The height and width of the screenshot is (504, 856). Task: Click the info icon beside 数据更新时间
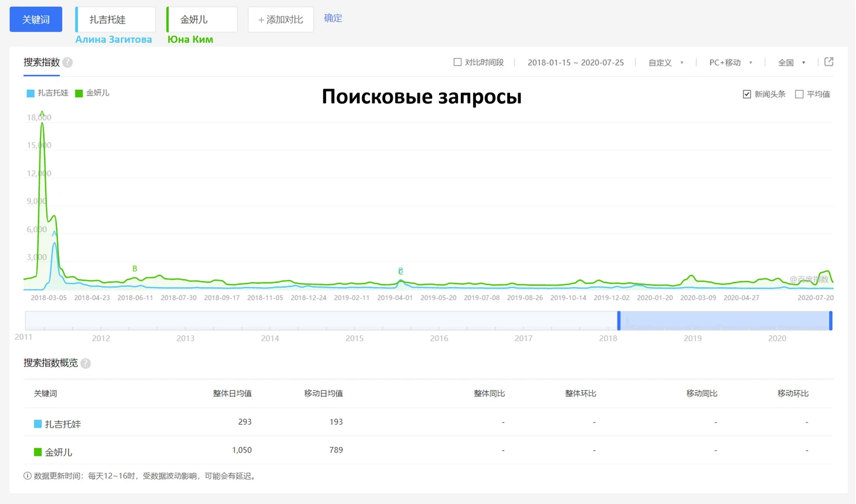(27, 476)
